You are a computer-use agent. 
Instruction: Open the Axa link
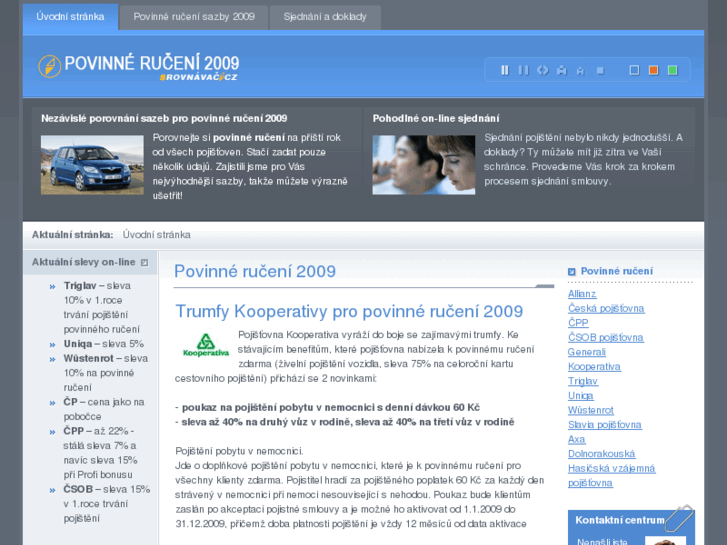pyautogui.click(x=576, y=439)
